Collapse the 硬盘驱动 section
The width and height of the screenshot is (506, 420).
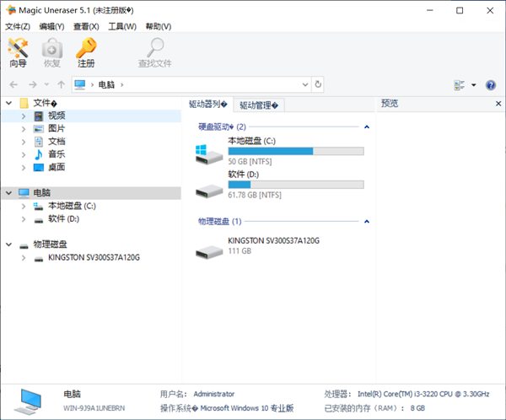pos(367,127)
